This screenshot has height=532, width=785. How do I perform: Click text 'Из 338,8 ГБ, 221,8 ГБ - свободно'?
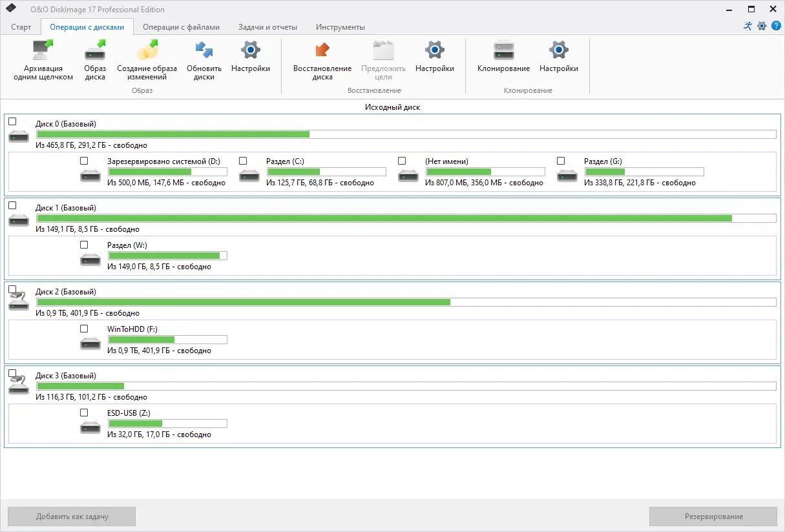click(640, 183)
